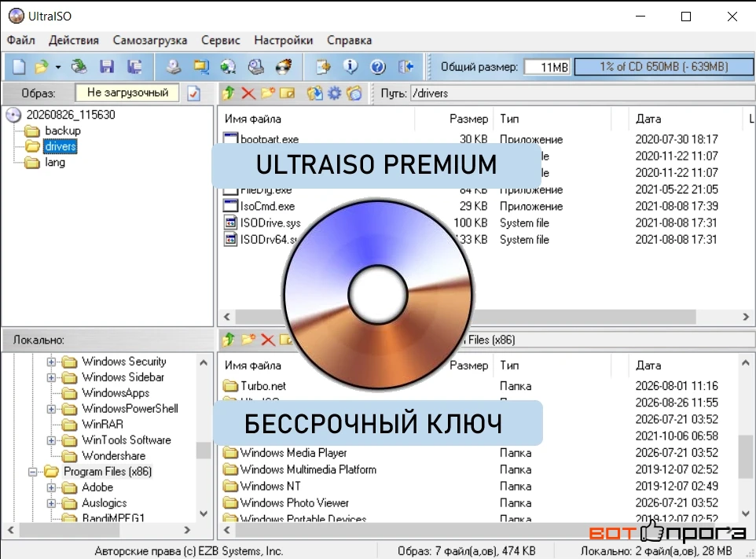Click the Make CD/DVD image icon
The image size is (756, 559).
click(174, 67)
